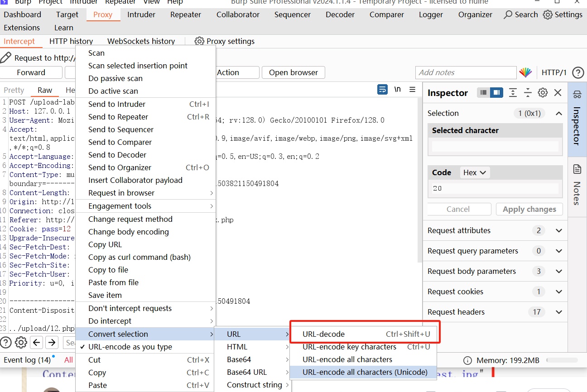Choose URL-encode all characters (Unicode)

click(364, 372)
